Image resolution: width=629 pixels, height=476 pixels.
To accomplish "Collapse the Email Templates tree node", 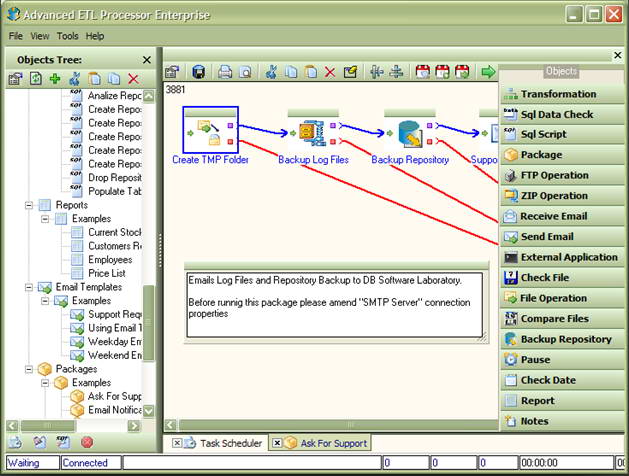I will click(x=29, y=287).
